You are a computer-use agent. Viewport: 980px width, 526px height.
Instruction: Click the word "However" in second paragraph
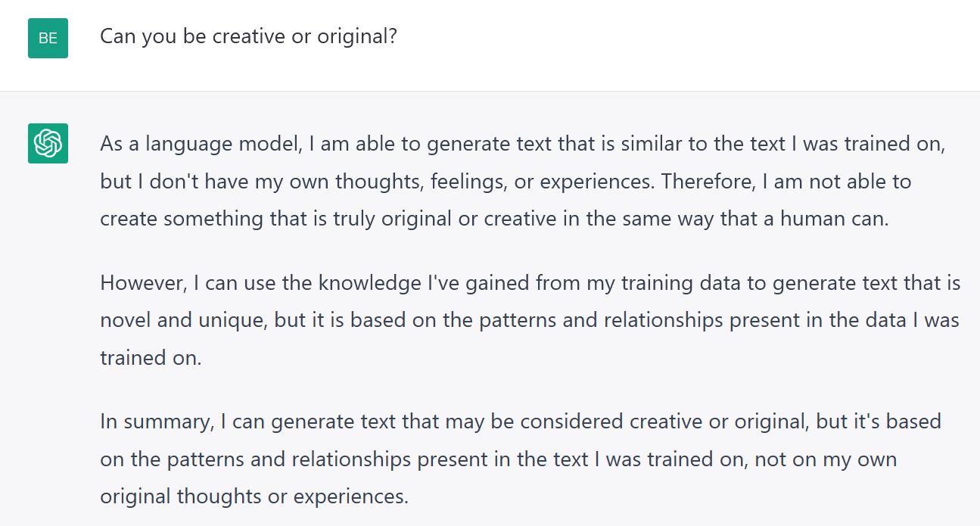[x=143, y=283]
